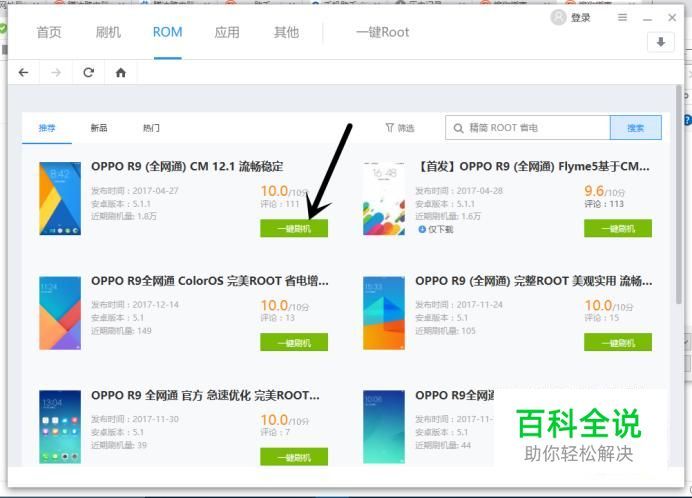
Task: Go back with the back arrow
Action: tap(23, 72)
